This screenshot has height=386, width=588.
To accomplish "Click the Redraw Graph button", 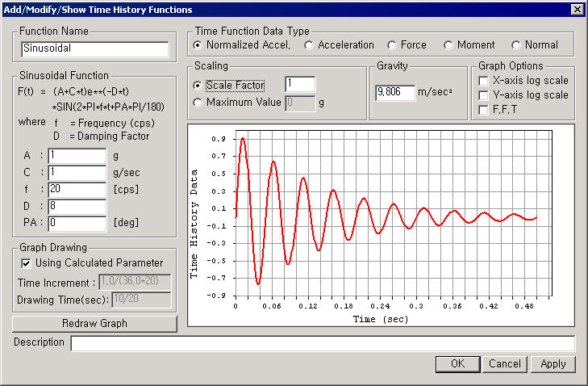I will pos(94,324).
